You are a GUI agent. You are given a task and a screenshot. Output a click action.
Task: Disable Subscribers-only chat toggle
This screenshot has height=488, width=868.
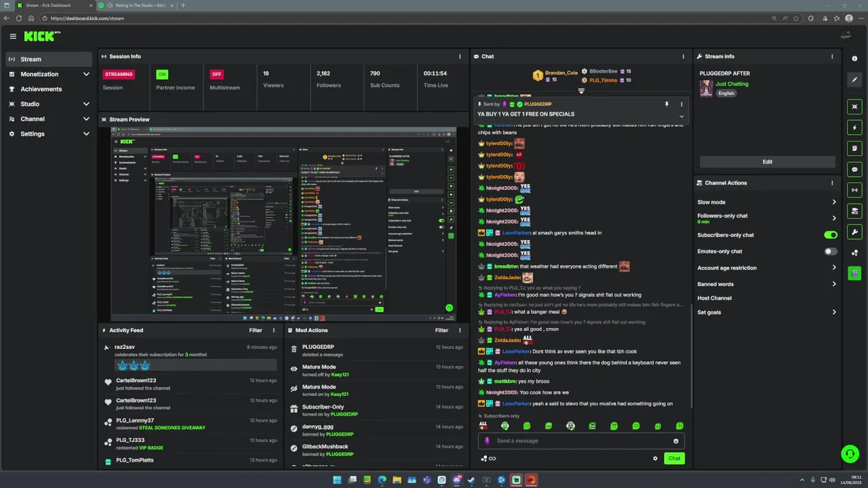click(831, 235)
